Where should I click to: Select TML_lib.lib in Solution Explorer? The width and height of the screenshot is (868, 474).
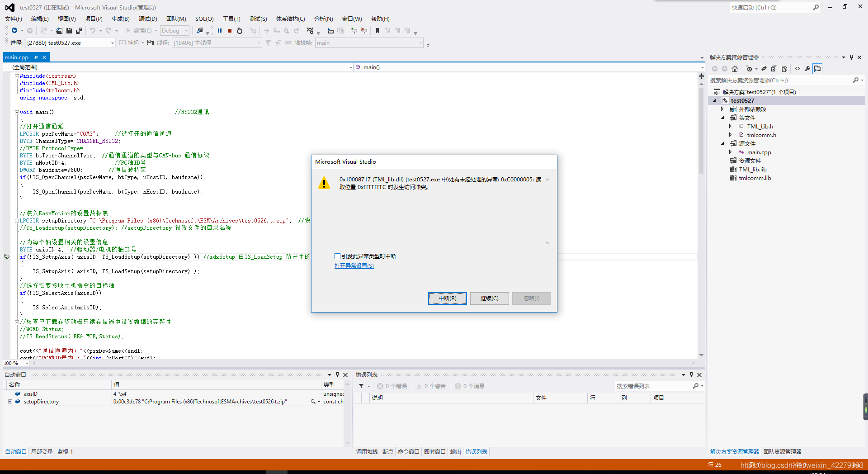[752, 170]
